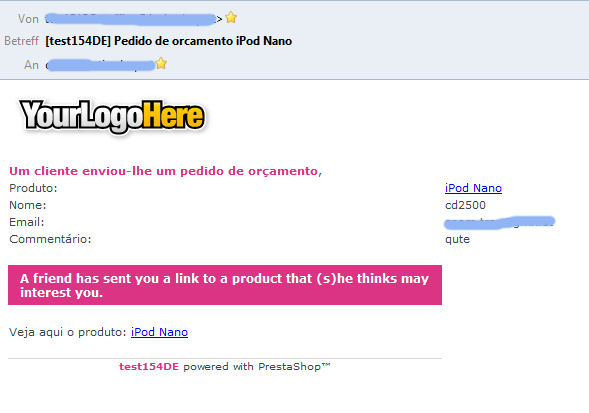
Task: Click the comment text qute
Action: [x=457, y=239]
